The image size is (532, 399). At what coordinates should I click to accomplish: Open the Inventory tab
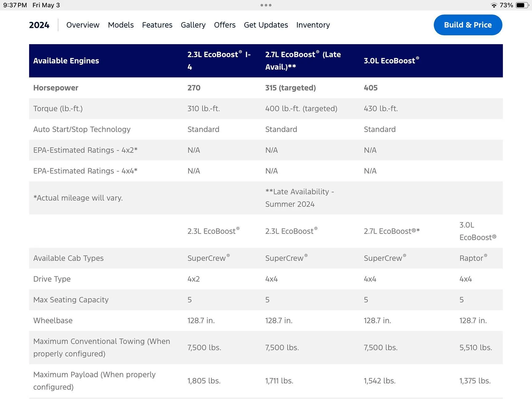(x=313, y=25)
